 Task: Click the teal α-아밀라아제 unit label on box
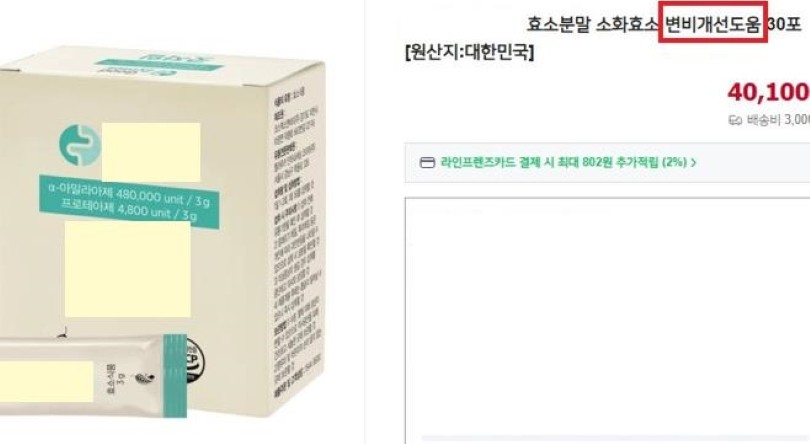point(129,202)
